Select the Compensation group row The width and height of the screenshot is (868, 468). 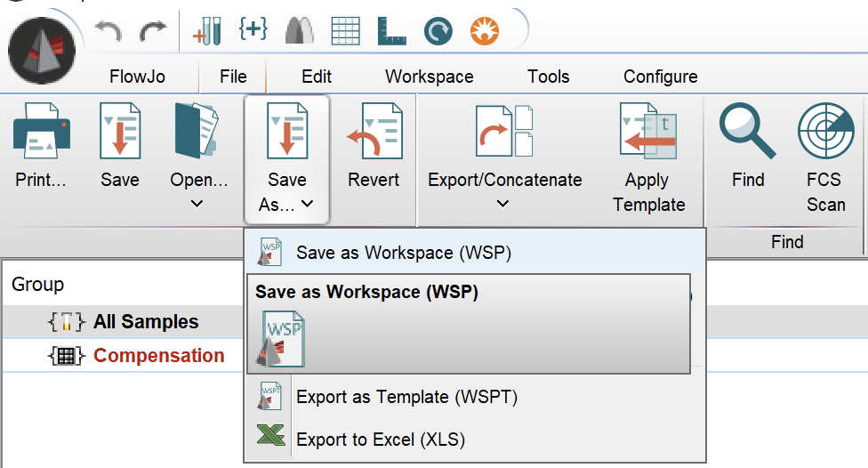tap(123, 356)
